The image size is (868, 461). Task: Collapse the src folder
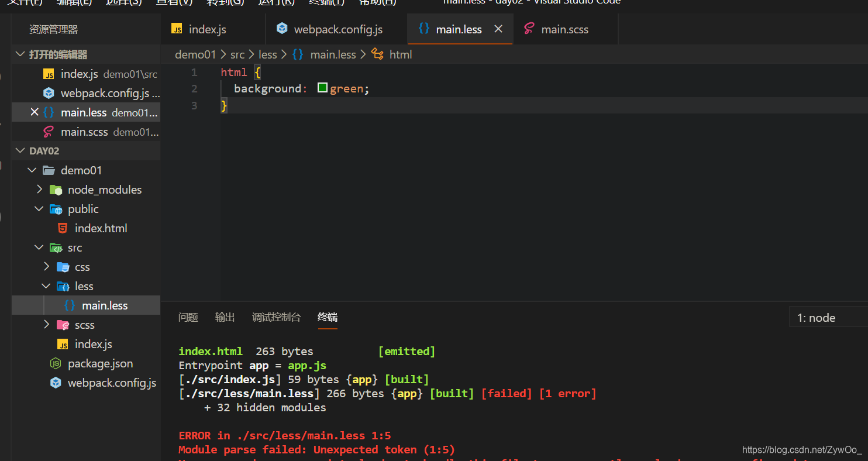click(39, 247)
